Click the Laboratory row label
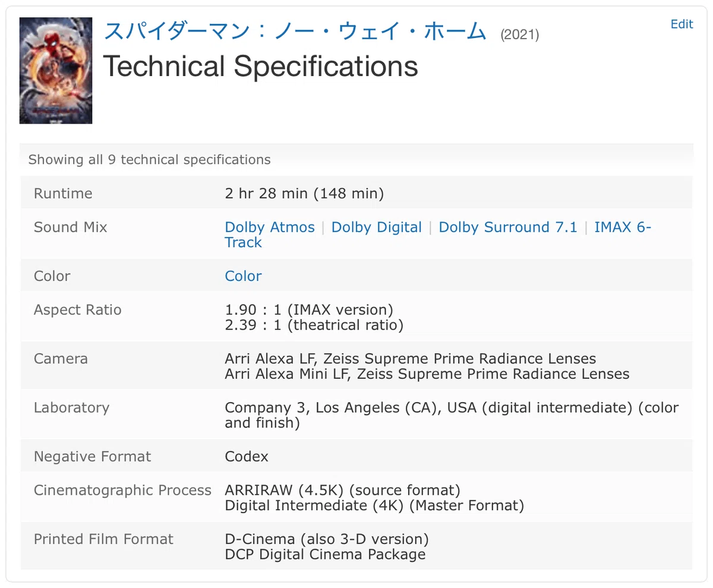The height and width of the screenshot is (588, 713). (x=71, y=408)
